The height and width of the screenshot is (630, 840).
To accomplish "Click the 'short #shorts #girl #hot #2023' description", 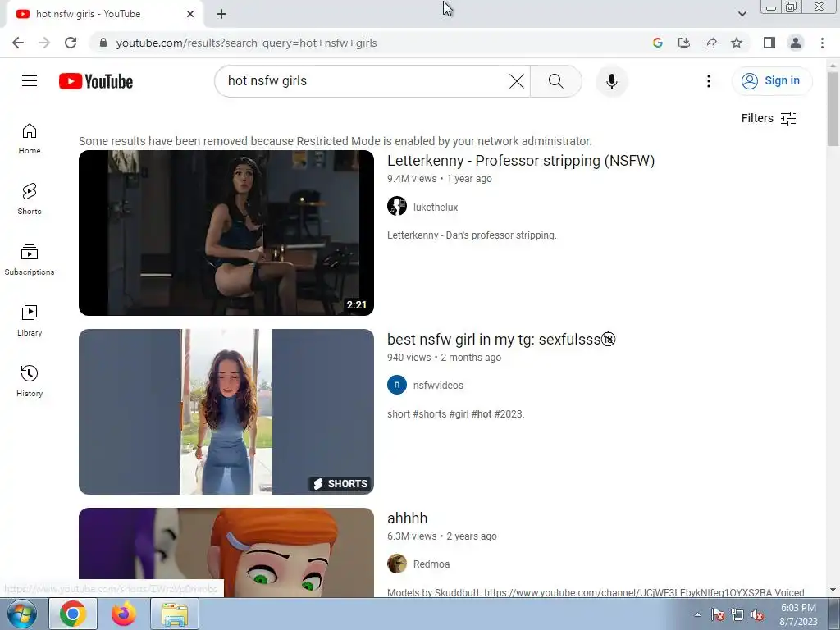I will pyautogui.click(x=455, y=414).
